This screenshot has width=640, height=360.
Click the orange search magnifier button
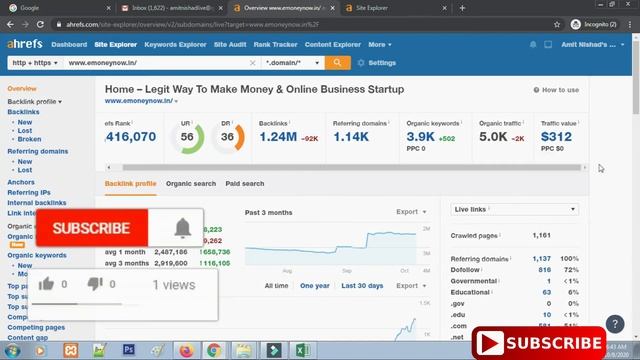tap(338, 63)
